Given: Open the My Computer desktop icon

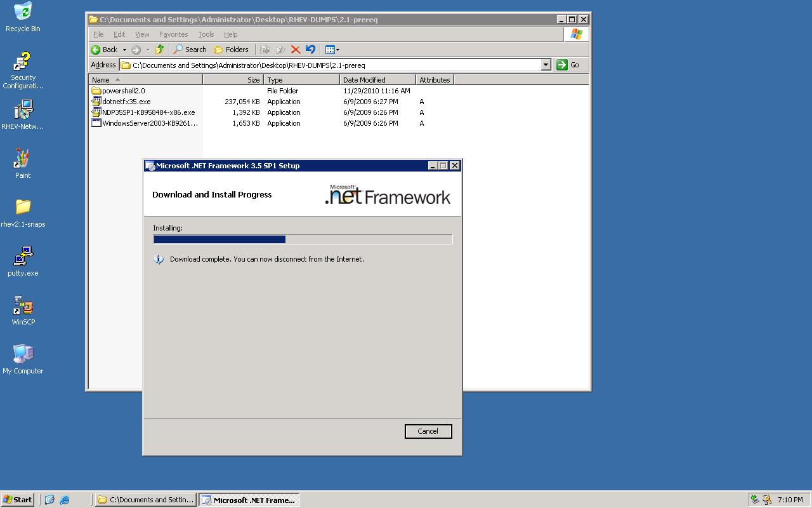Looking at the screenshot, I should (23, 359).
